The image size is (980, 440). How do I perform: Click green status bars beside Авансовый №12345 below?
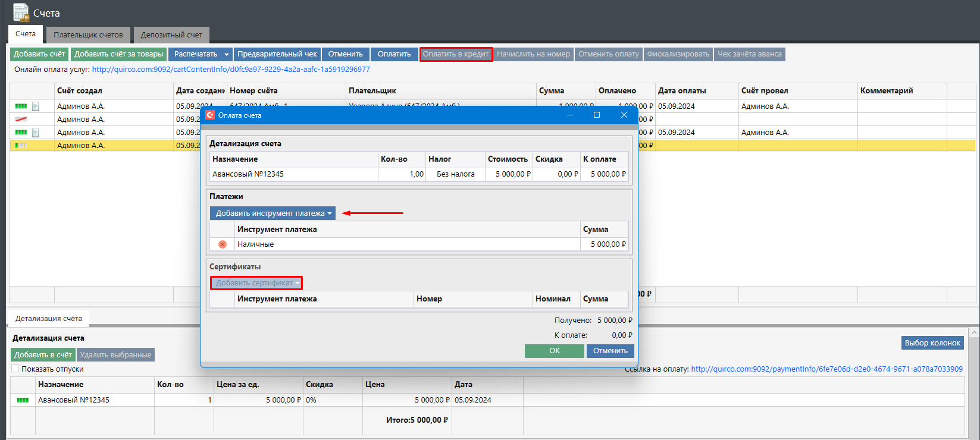[23, 400]
